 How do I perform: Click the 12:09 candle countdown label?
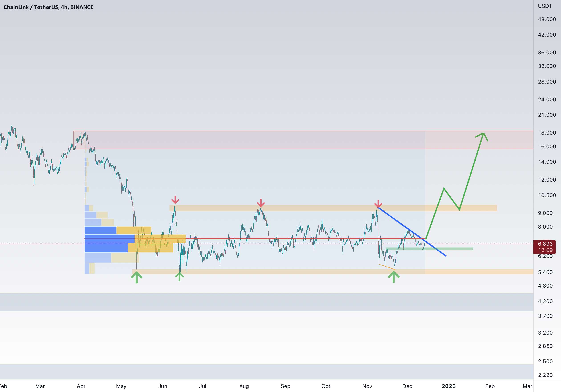[545, 250]
